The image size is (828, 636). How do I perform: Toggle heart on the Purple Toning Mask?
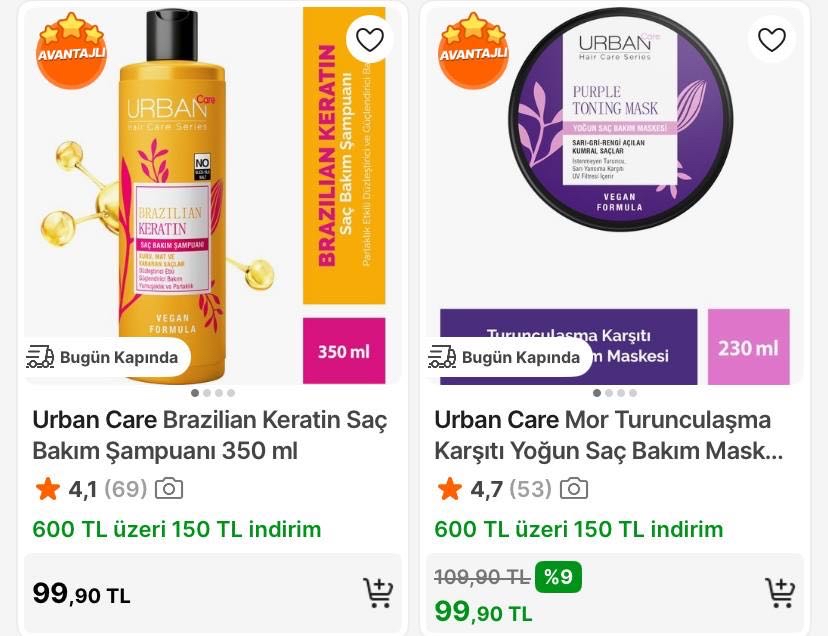click(x=771, y=40)
